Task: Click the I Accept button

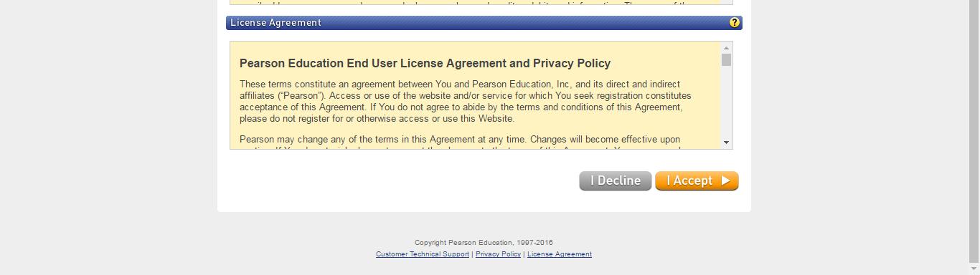Action: [x=697, y=181]
